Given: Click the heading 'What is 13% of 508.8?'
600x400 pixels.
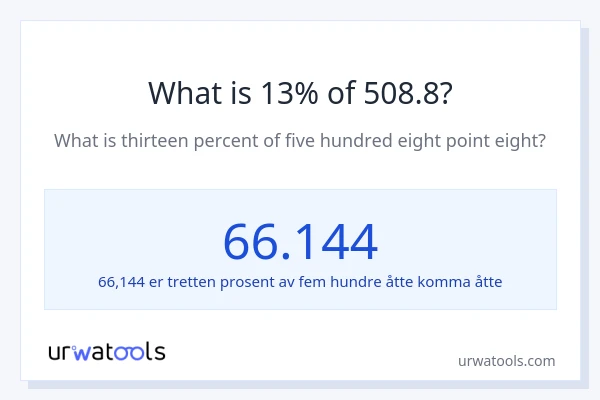Looking at the screenshot, I should (300, 92).
